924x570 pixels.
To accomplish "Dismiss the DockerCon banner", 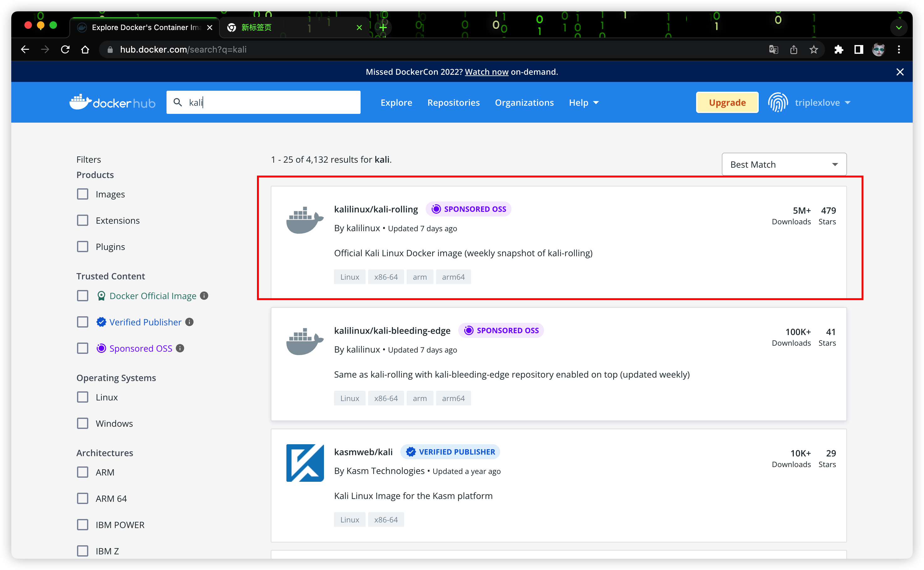I will pos(900,72).
